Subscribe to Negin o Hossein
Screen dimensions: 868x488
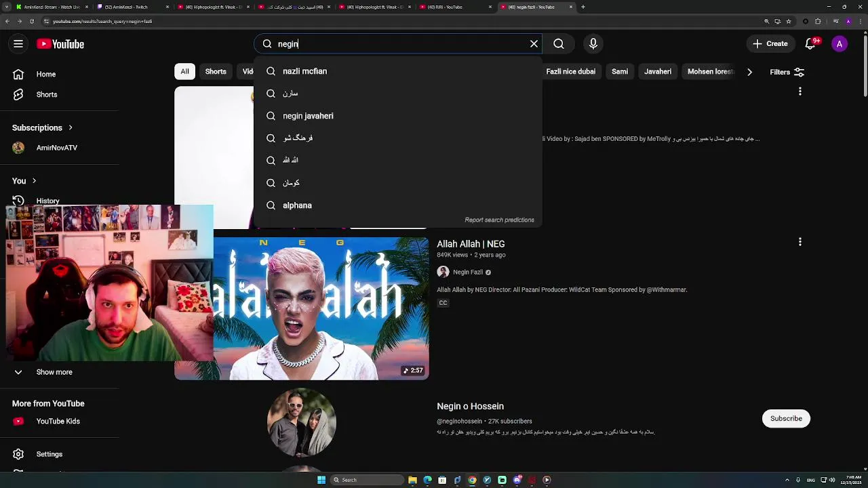tap(786, 418)
